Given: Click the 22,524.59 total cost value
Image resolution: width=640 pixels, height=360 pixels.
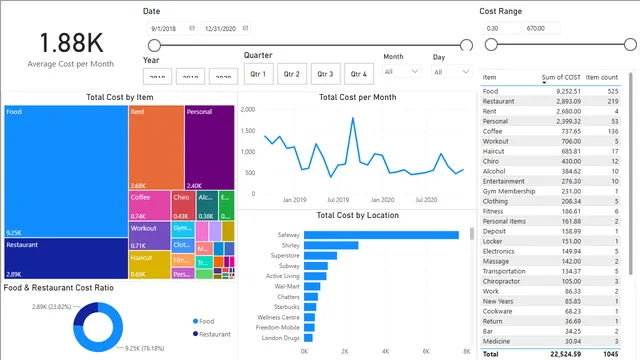Looking at the screenshot, I should coord(565,354).
